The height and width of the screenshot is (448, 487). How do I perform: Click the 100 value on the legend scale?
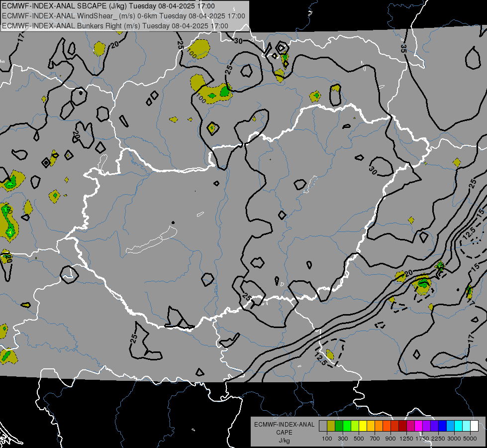pyautogui.click(x=327, y=439)
